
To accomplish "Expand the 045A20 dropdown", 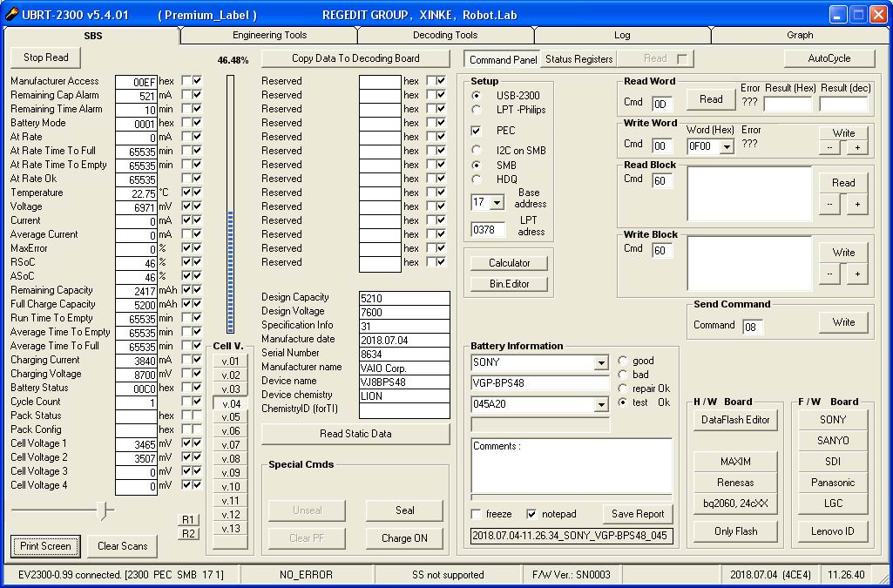I will (x=601, y=405).
